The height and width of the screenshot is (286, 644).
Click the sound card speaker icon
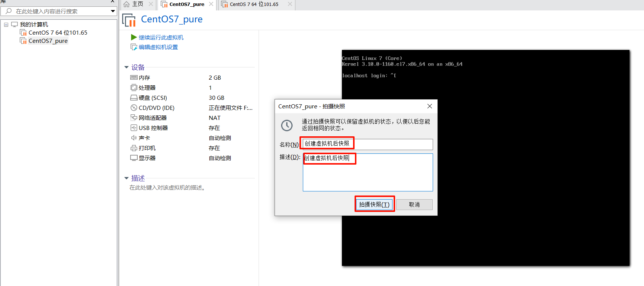coord(134,138)
